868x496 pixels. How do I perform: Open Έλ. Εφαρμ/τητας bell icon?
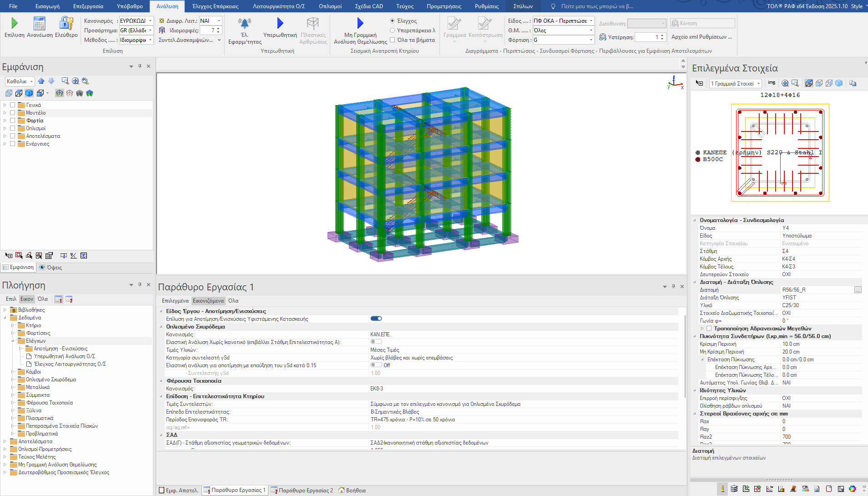245,23
